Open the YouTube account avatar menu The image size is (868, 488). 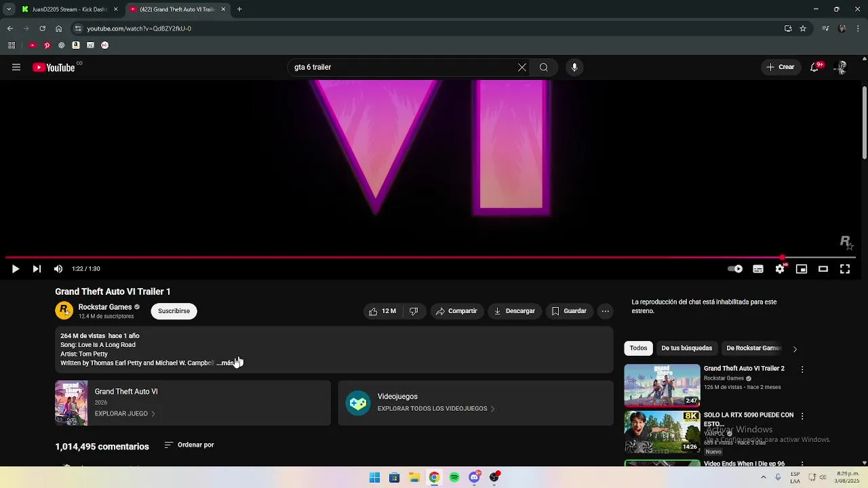[x=841, y=67]
